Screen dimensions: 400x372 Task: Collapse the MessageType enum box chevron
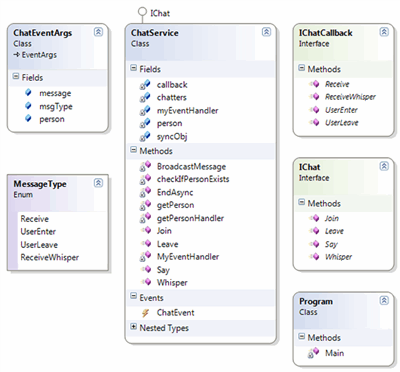click(98, 183)
